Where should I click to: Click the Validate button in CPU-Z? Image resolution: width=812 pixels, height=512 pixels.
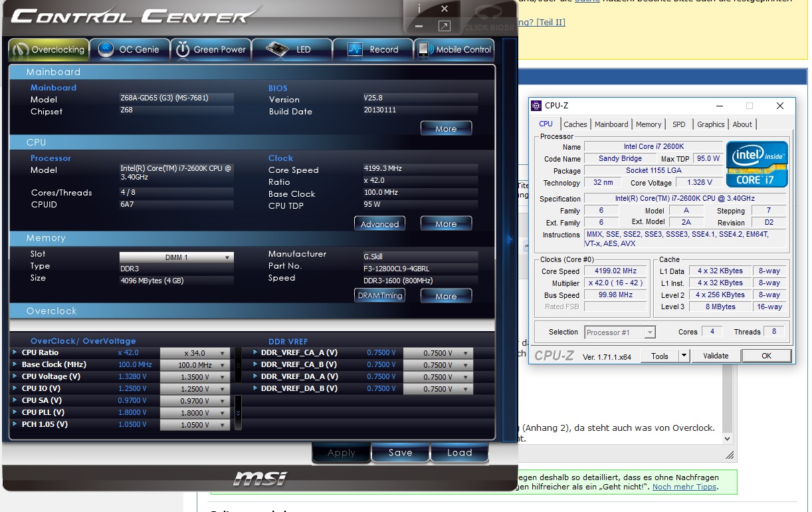(716, 356)
